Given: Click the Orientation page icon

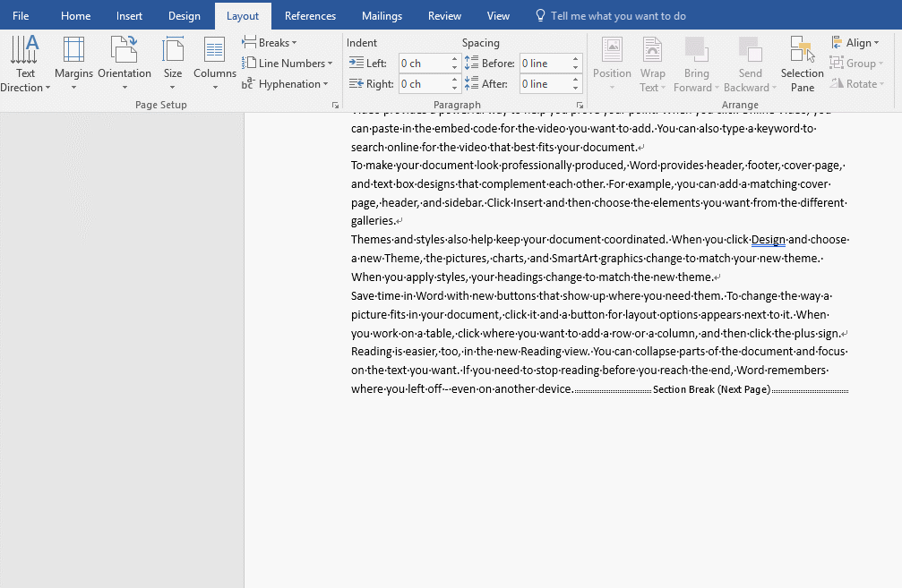Looking at the screenshot, I should [x=124, y=52].
